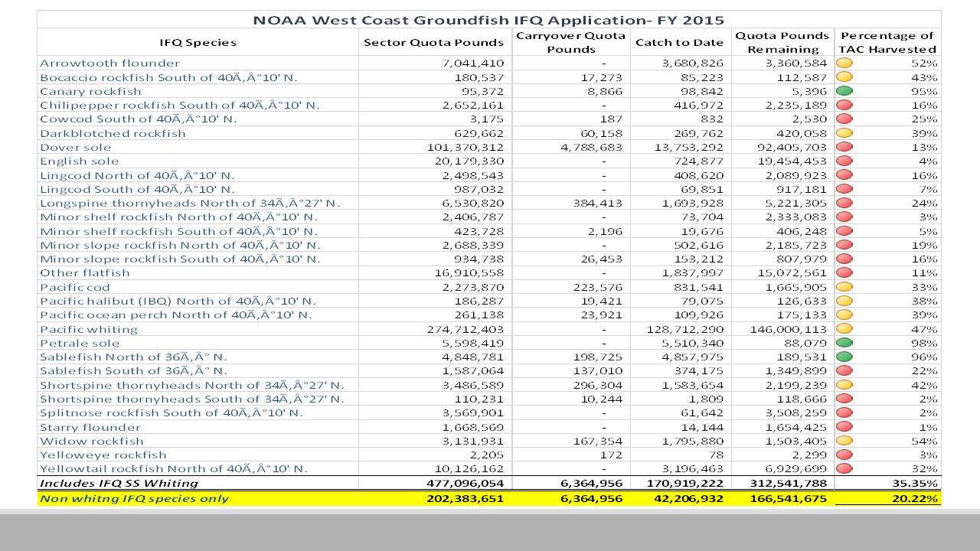The image size is (980, 551).
Task: Click red status icon for Chilipepper rockfish row
Action: click(x=845, y=105)
